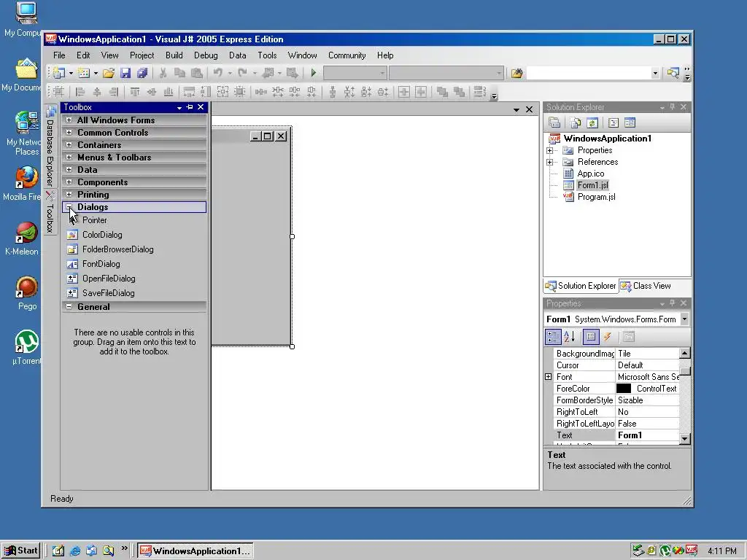Open the Database Explorer side tab

pos(50,146)
